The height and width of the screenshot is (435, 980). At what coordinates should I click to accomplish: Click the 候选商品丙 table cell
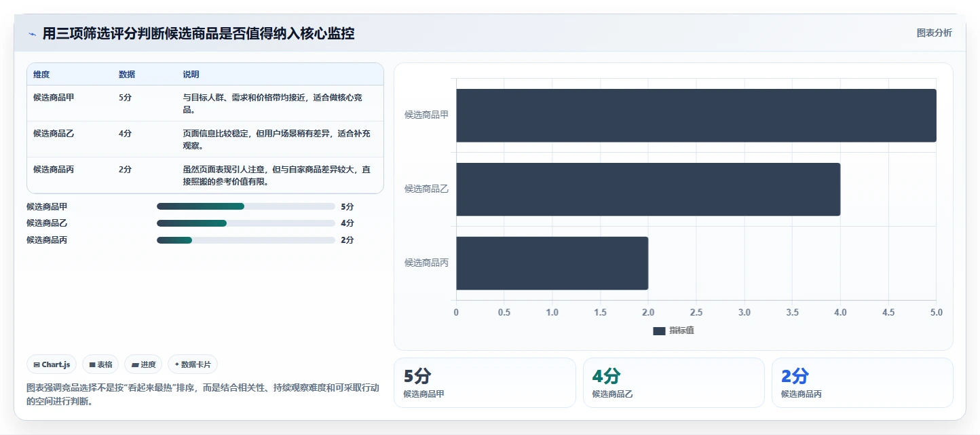click(54, 169)
